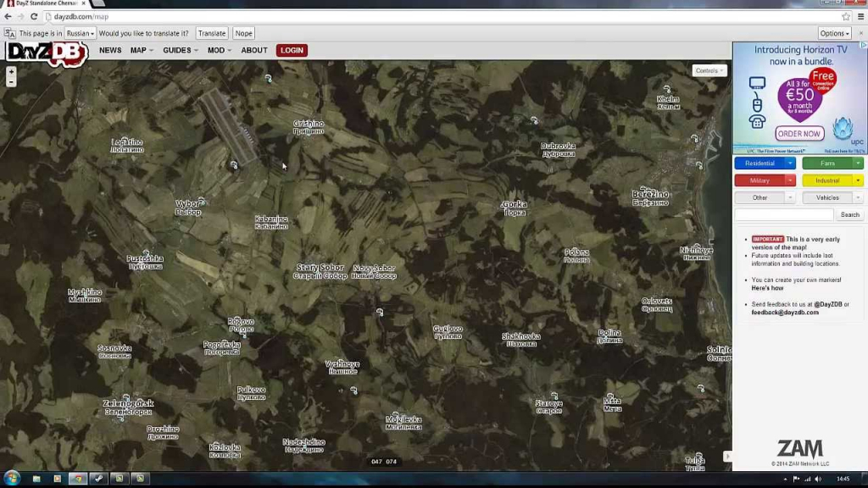Toggle the Farm filter button
The image size is (868, 488).
pyautogui.click(x=827, y=164)
